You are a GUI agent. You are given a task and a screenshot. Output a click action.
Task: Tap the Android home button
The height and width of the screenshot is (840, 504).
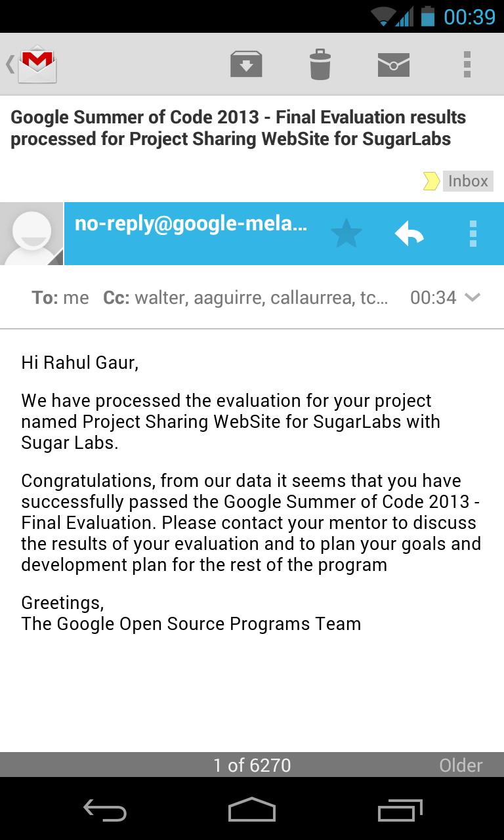click(x=252, y=810)
